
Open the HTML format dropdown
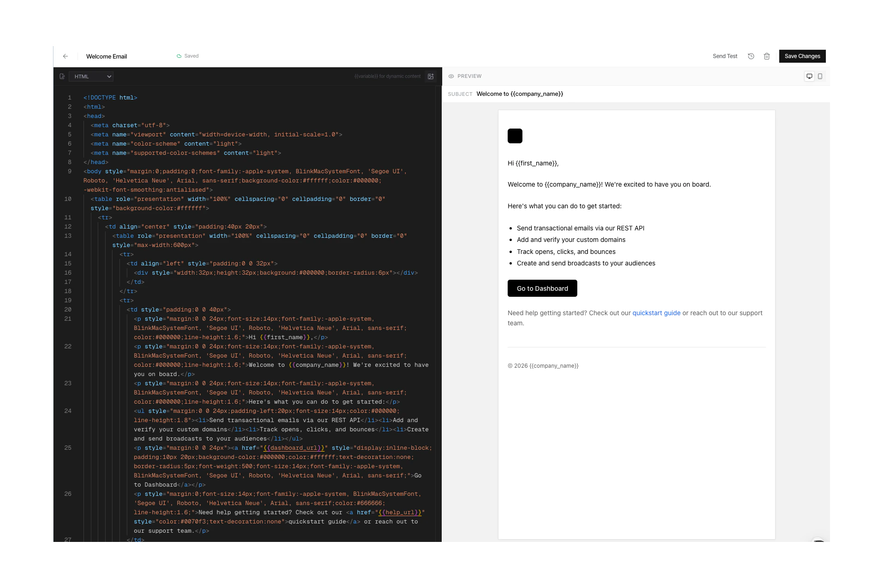pyautogui.click(x=91, y=76)
